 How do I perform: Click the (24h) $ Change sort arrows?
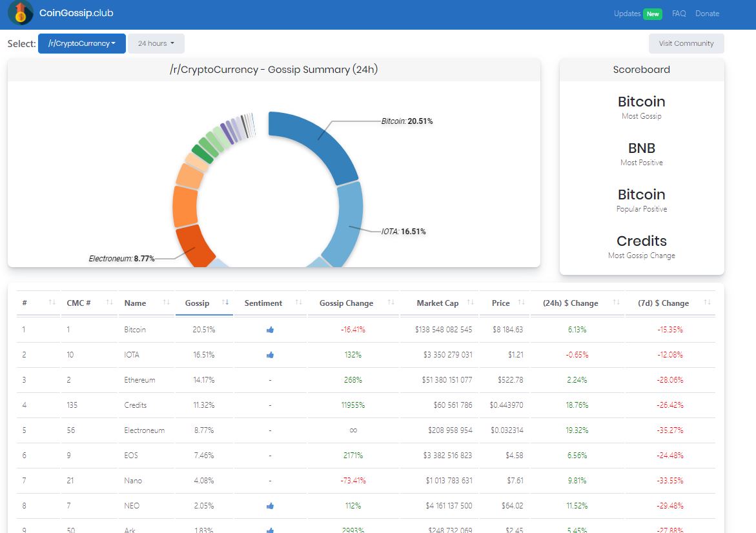[x=616, y=302]
